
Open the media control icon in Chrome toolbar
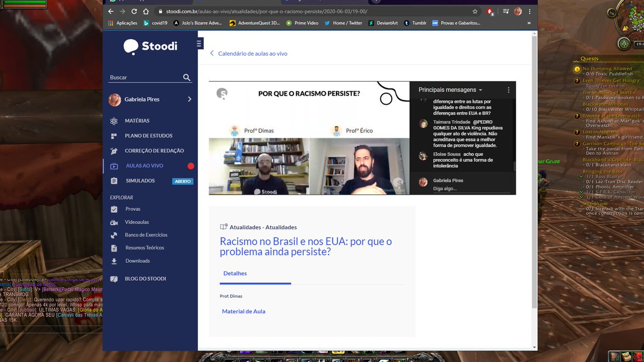tap(504, 11)
